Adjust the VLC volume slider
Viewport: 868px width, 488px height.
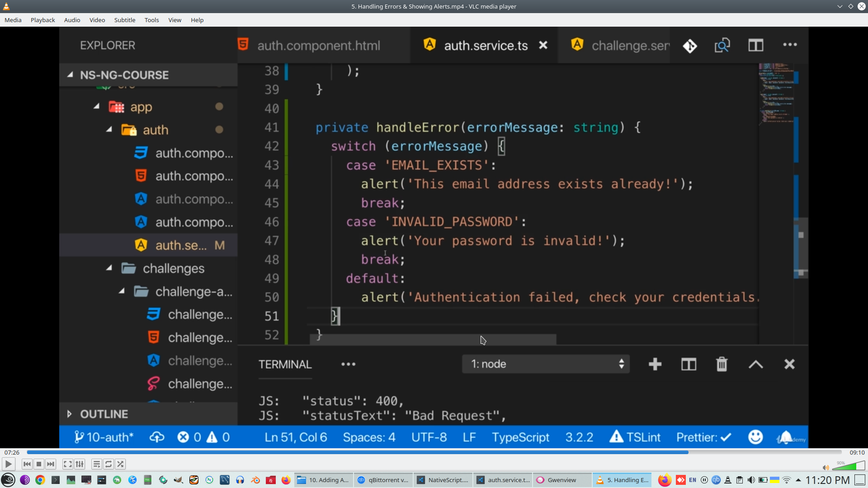coord(849,466)
